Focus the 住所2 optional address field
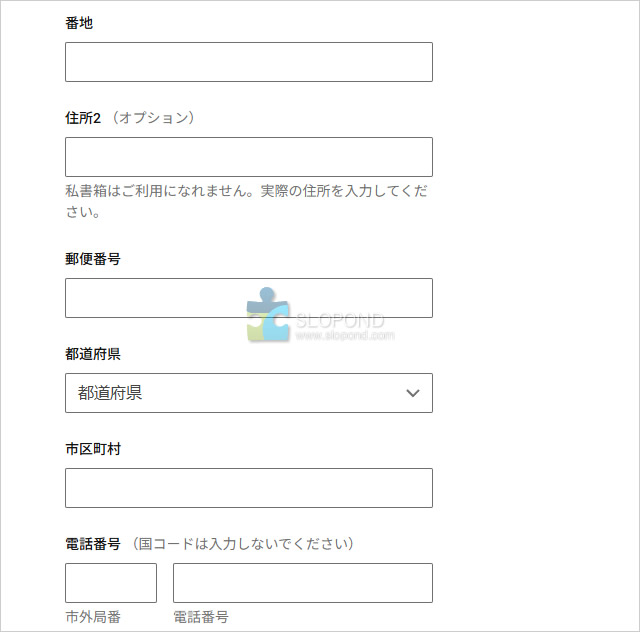 tap(249, 157)
